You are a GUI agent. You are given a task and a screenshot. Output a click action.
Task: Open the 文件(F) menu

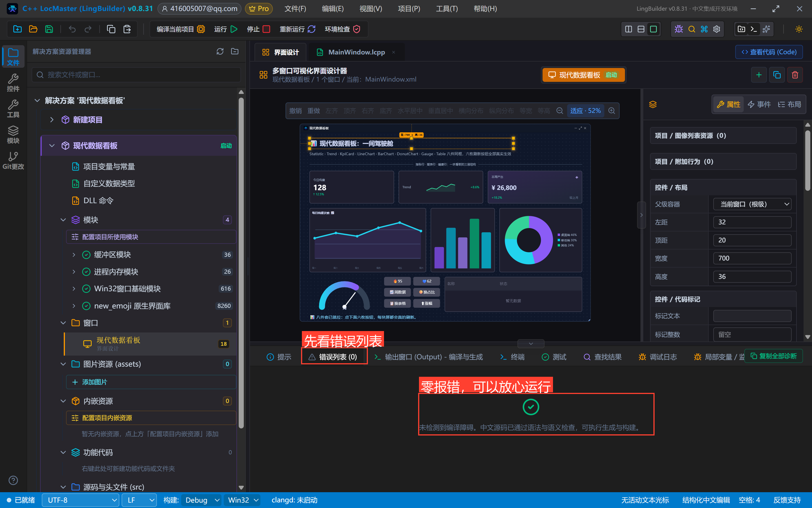coord(295,9)
